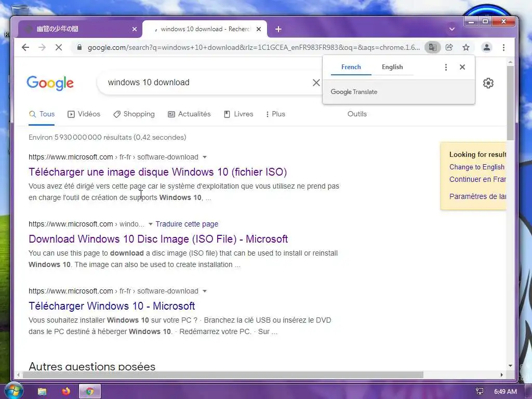Switch to Vidéos results
The image size is (532, 399).
[84, 114]
